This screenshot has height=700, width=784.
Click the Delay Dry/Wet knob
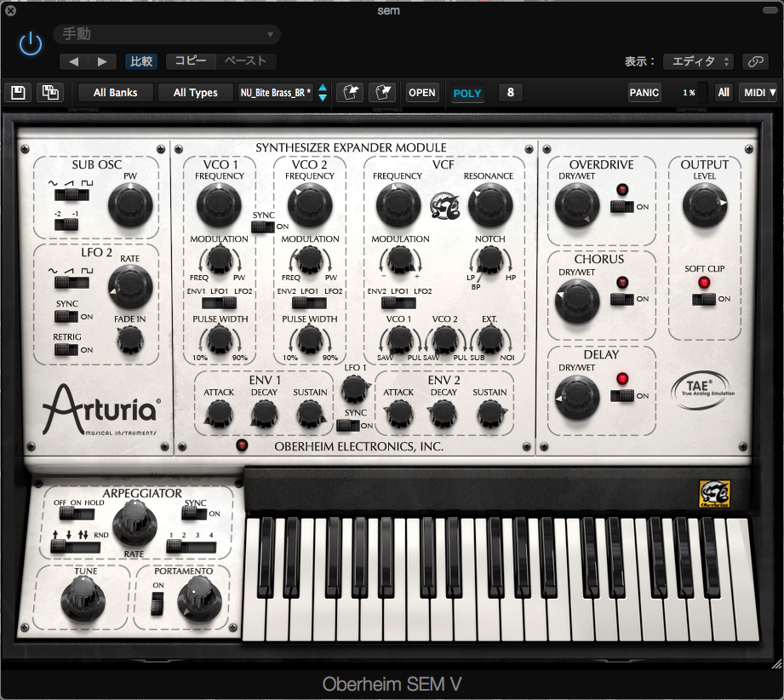pyautogui.click(x=577, y=399)
